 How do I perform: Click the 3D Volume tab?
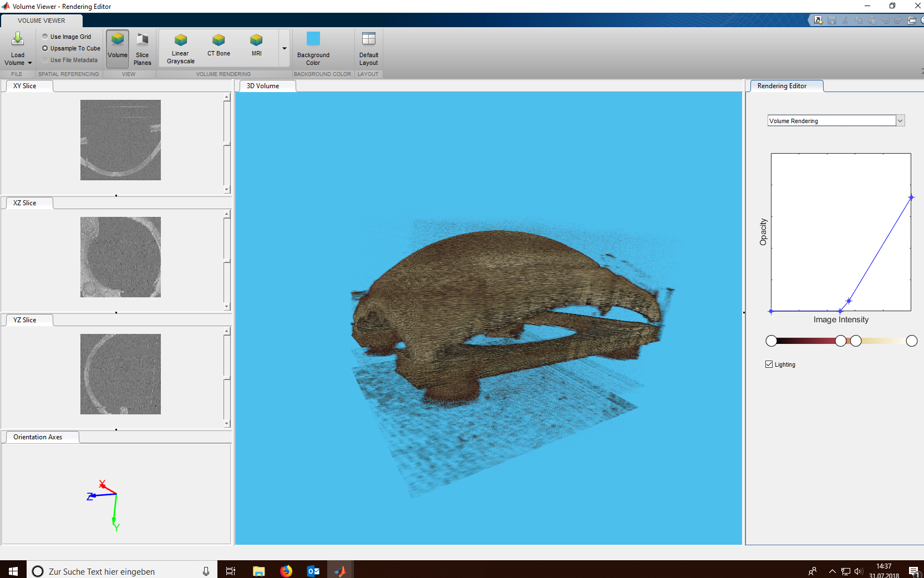click(263, 86)
